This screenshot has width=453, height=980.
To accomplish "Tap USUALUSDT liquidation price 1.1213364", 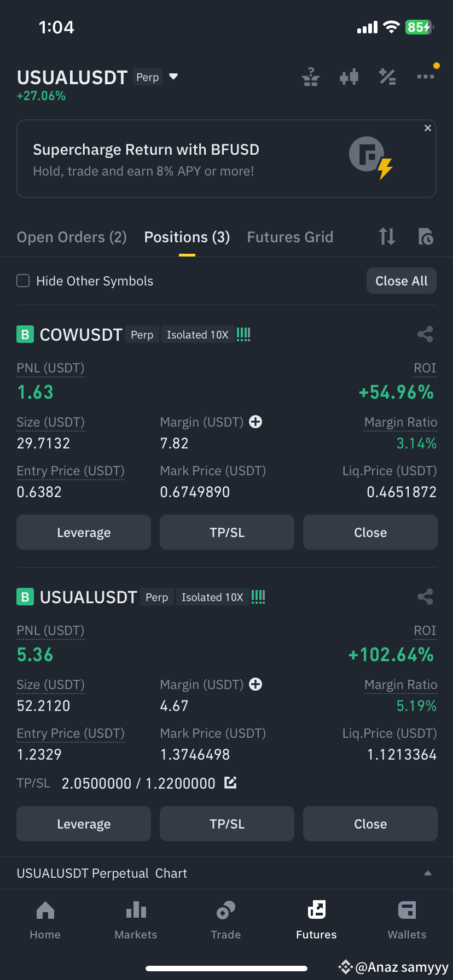I will tap(402, 755).
